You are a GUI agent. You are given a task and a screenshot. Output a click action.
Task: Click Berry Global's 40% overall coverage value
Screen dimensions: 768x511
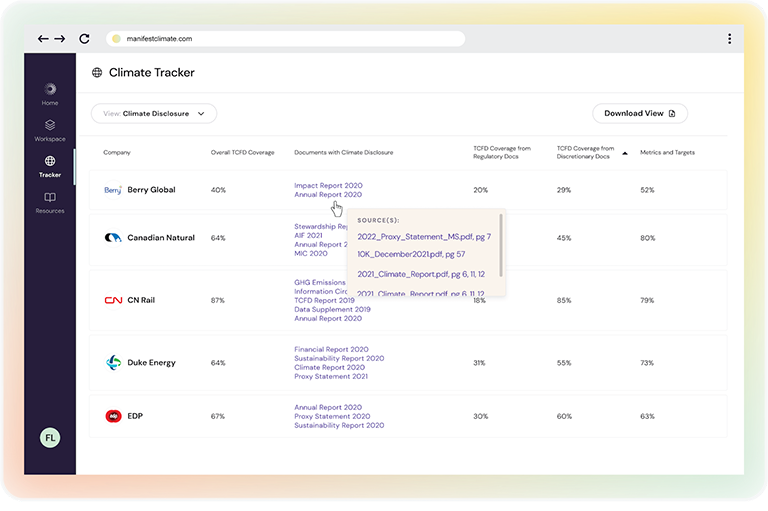coord(218,190)
